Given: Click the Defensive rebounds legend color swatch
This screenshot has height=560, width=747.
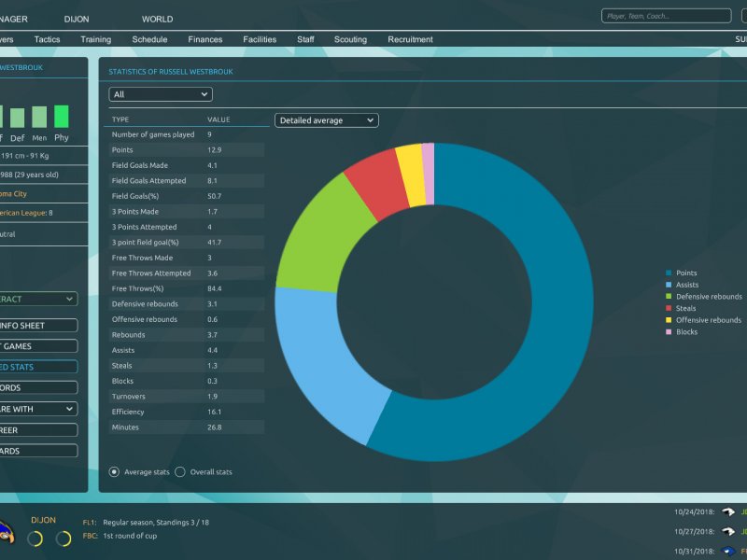Looking at the screenshot, I should [x=669, y=297].
